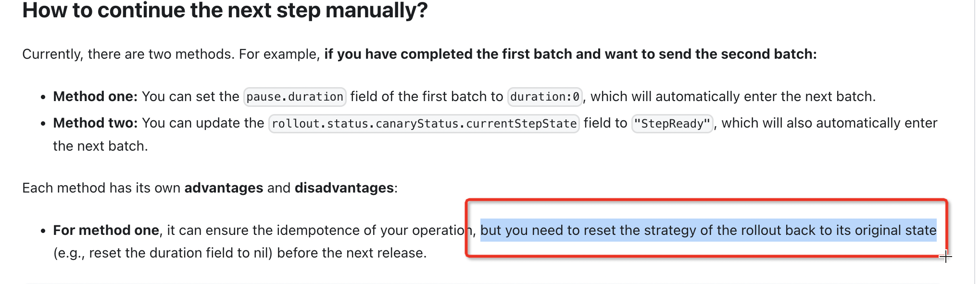Viewport: 980px width, 284px height.
Task: Click the rollout.status.canaryStatus.currentStepState code
Action: point(424,124)
